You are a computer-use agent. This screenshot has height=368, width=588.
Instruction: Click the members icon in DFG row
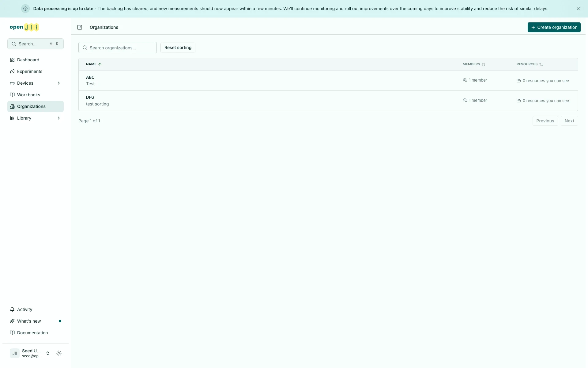[x=465, y=100]
